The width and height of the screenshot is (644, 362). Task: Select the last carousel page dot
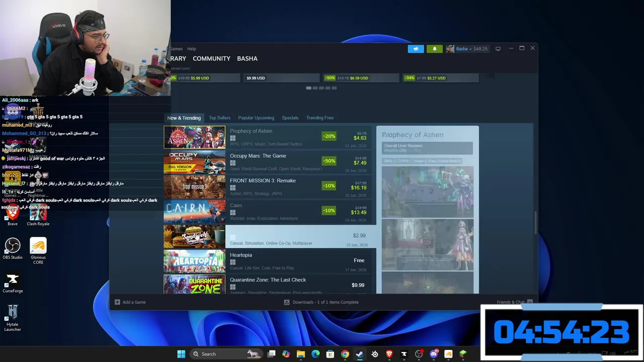point(334,88)
